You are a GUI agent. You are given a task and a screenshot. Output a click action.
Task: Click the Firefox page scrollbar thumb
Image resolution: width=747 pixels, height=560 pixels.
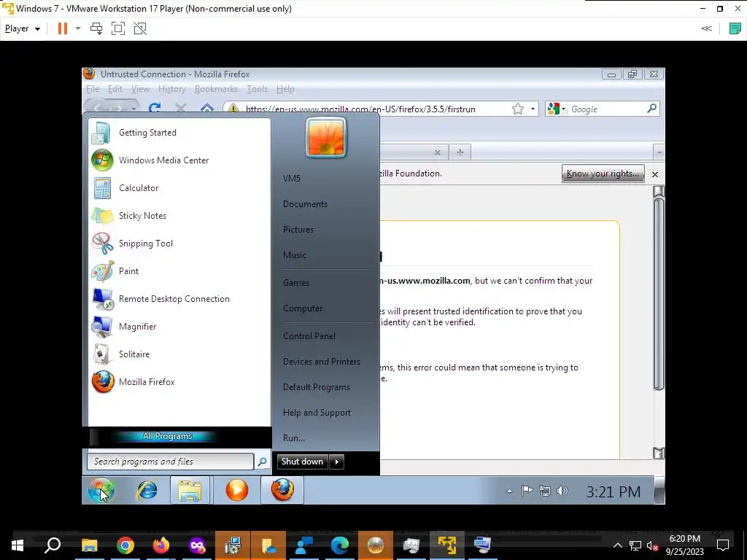(659, 295)
